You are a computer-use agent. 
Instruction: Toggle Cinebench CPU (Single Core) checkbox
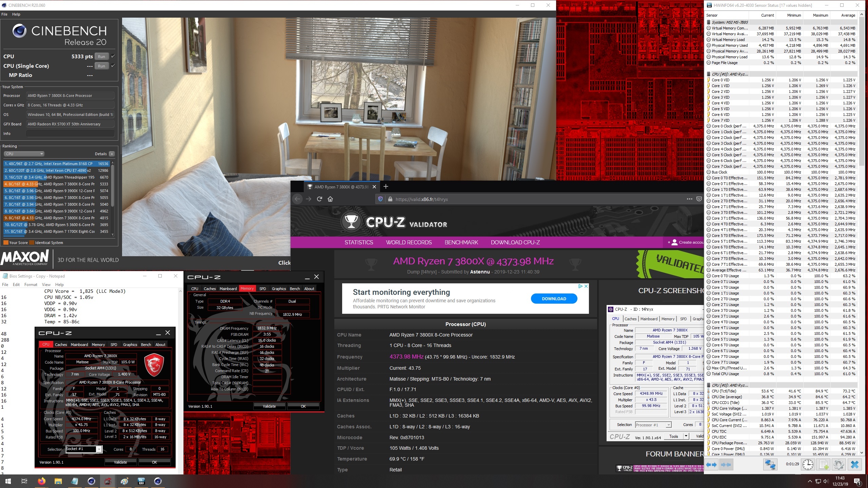[113, 65]
